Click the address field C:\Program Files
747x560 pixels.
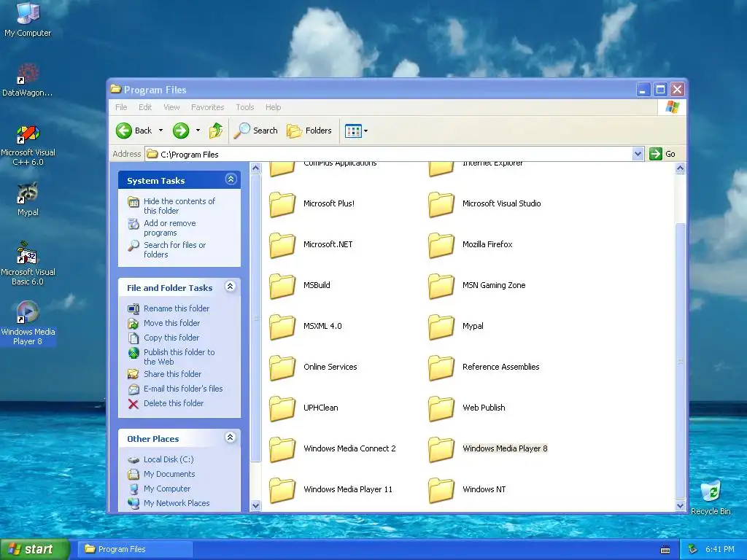click(x=390, y=155)
